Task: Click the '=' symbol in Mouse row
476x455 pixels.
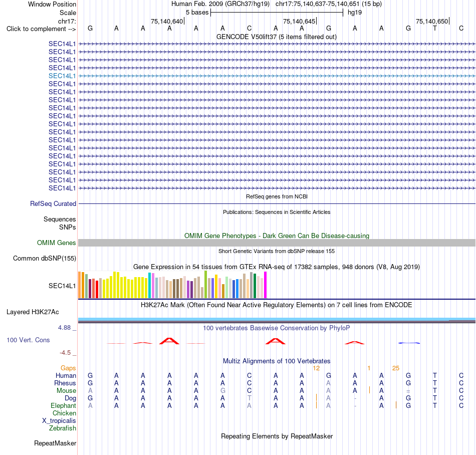Action: point(408,391)
